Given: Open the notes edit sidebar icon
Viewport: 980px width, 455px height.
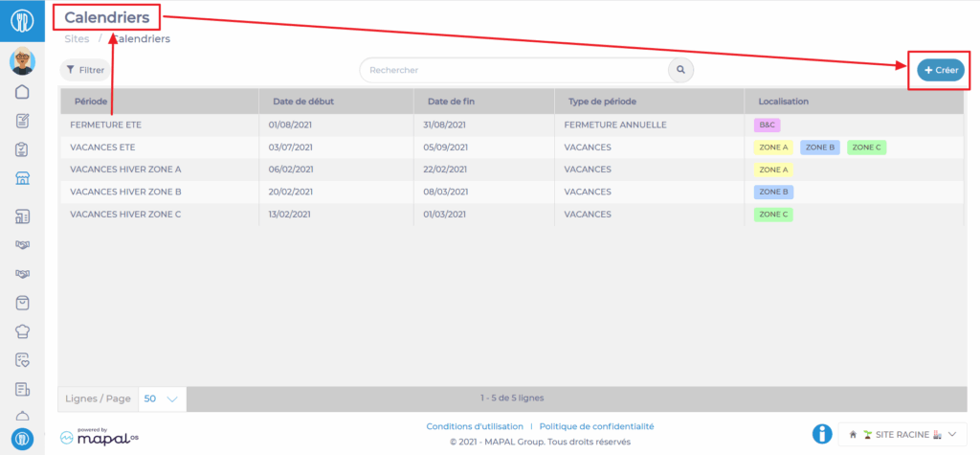Looking at the screenshot, I should (22, 121).
